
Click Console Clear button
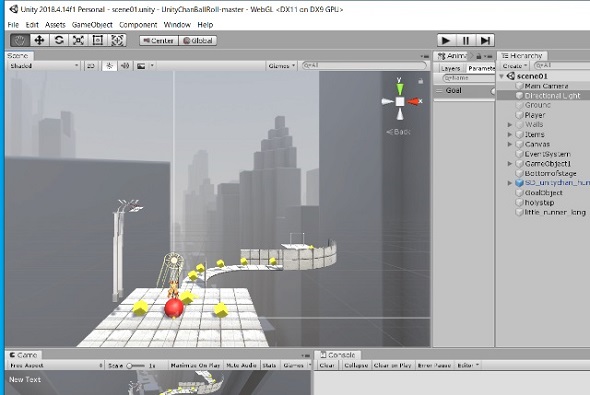[327, 365]
